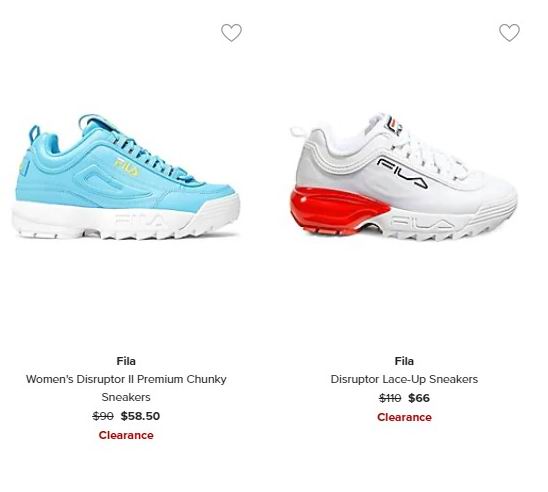The height and width of the screenshot is (492, 548).
Task: Open the blue Fila sneaker product image
Action: click(x=127, y=176)
